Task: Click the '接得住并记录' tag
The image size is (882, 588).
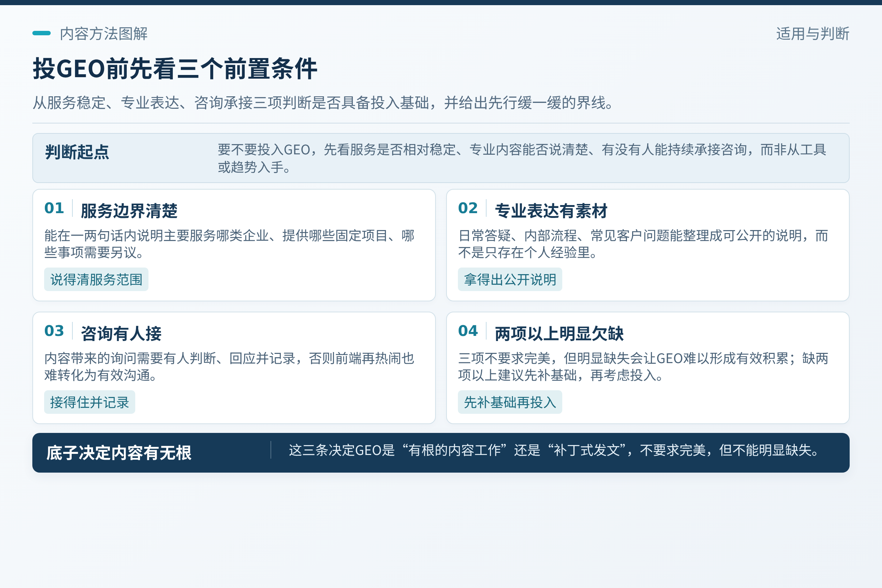Action: (90, 402)
